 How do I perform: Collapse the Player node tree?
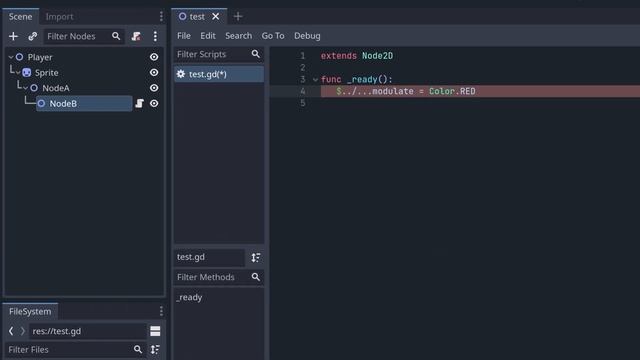(x=11, y=57)
